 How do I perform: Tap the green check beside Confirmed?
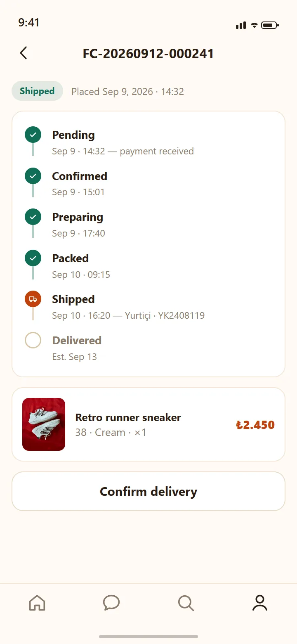point(33,176)
